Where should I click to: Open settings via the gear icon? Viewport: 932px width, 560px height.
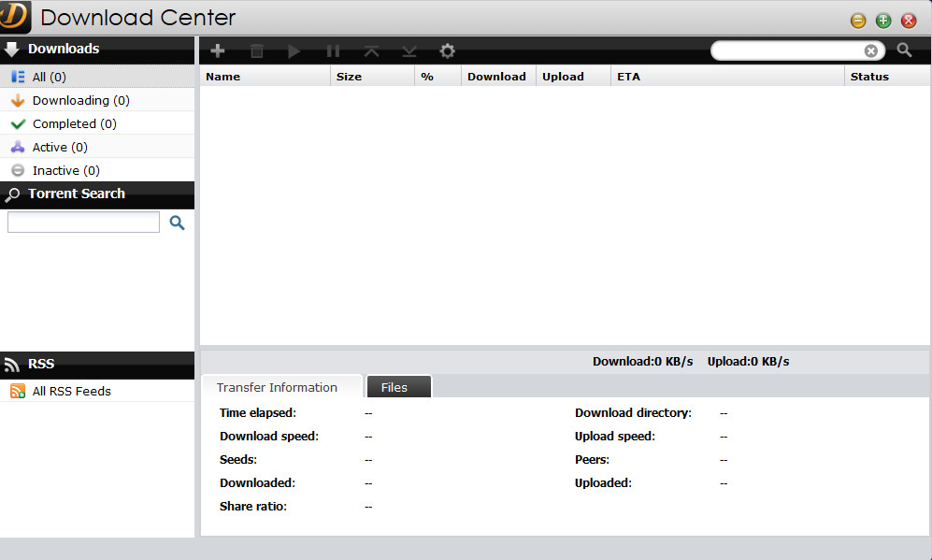[448, 51]
